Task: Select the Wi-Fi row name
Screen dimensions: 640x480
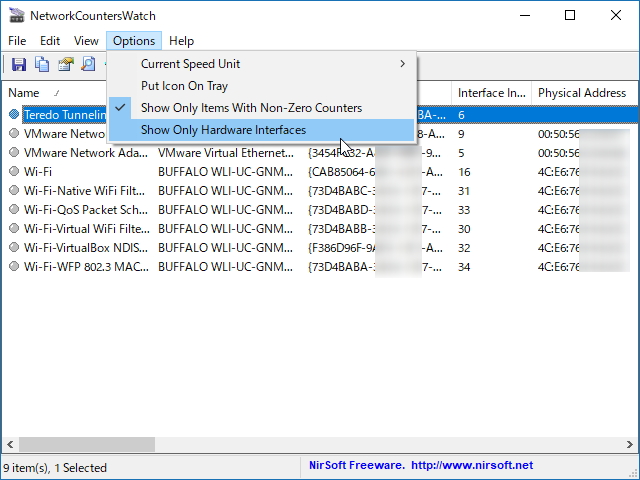Action: [38, 172]
